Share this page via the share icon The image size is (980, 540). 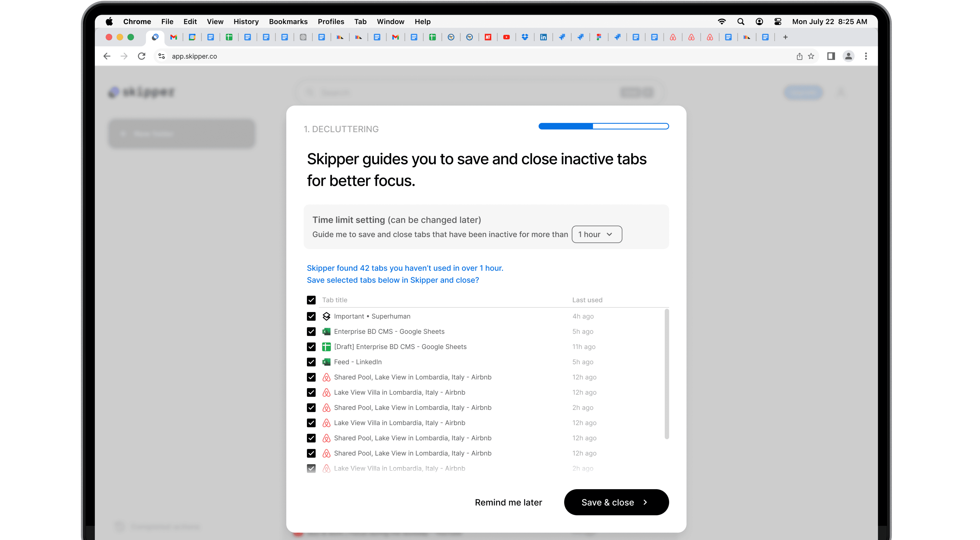point(799,56)
